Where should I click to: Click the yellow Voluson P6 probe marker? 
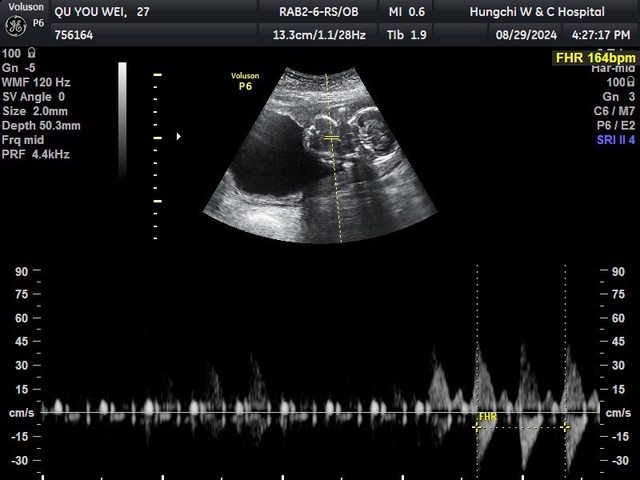point(244,80)
